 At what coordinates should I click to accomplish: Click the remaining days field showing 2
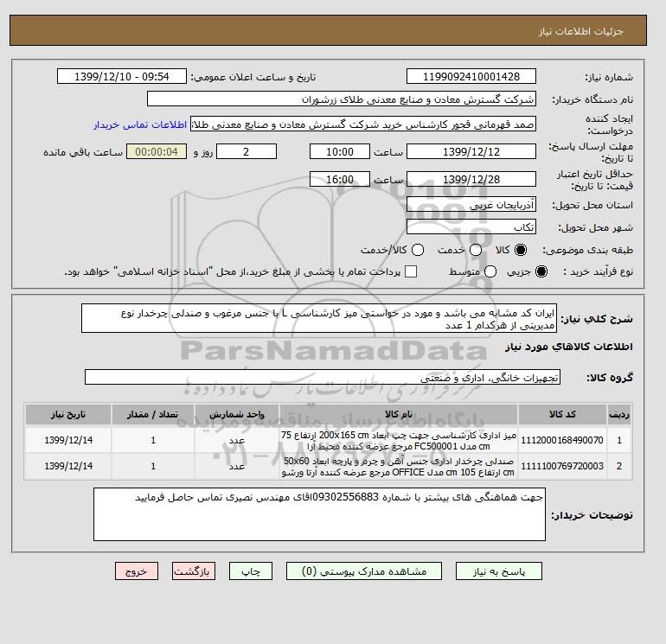click(247, 151)
